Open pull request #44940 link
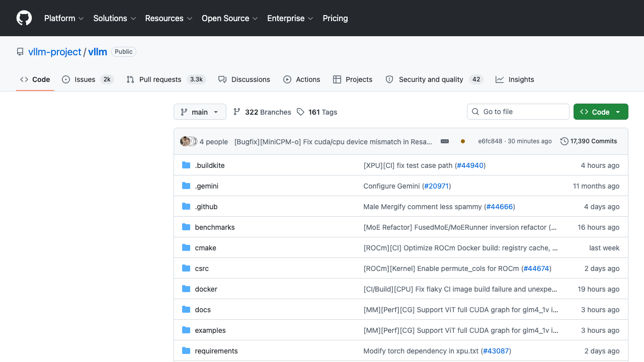The height and width of the screenshot is (362, 644). (x=470, y=165)
